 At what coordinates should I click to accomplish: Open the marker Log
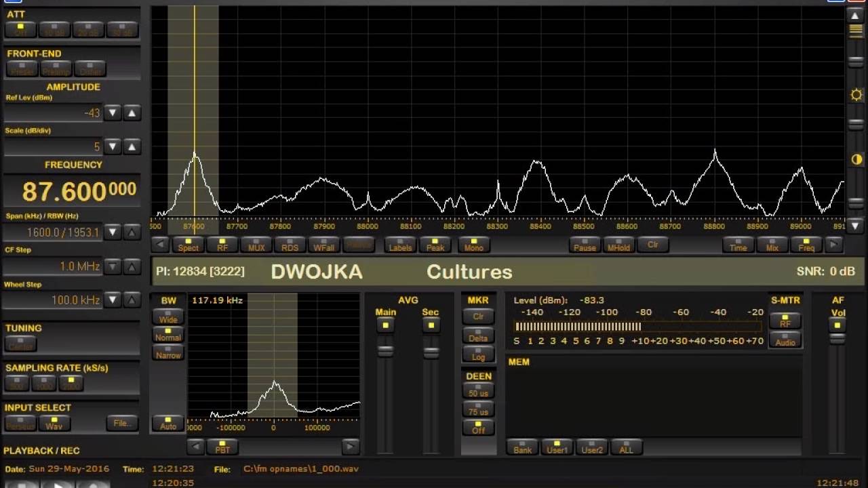coord(478,353)
